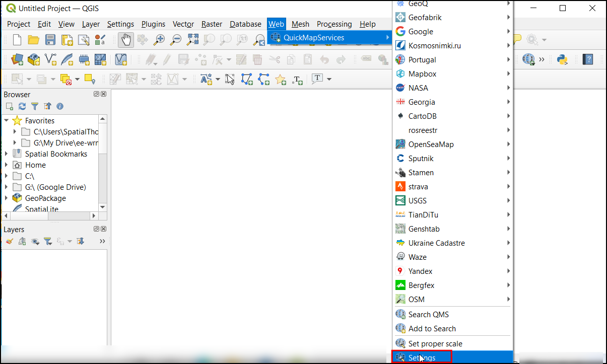This screenshot has width=607, height=364.
Task: Open the Python Console icon
Action: point(562,59)
